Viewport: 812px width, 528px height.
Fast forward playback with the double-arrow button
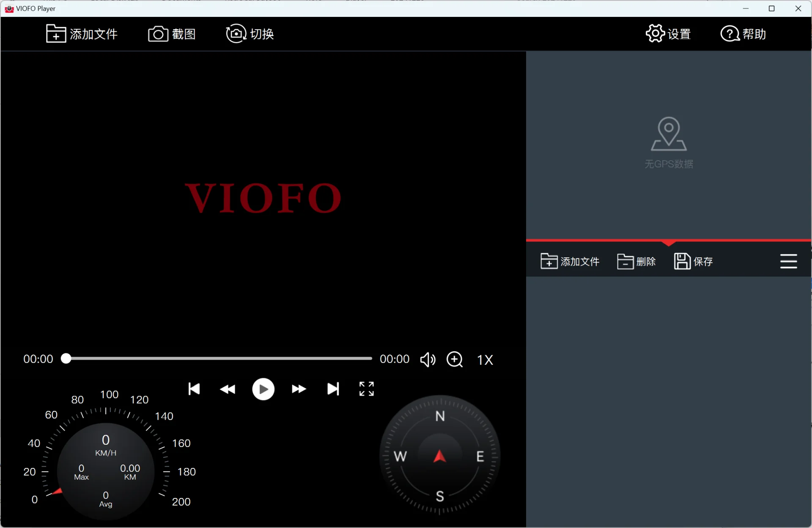[299, 389]
